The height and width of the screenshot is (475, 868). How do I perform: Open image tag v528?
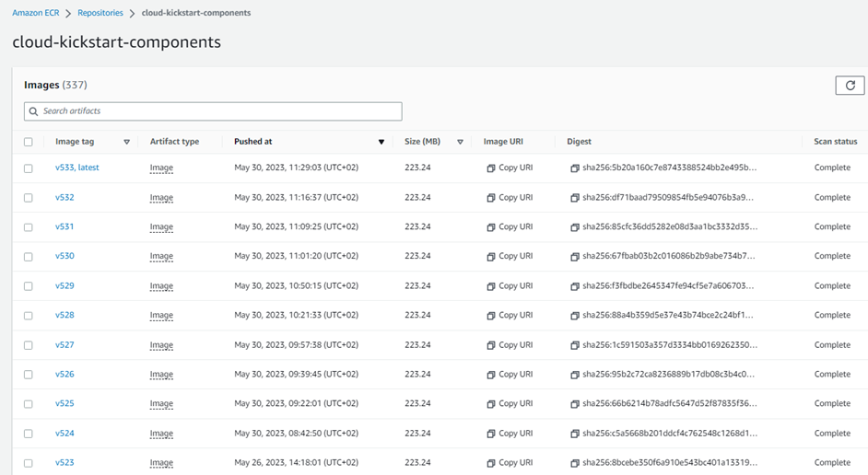coord(65,315)
